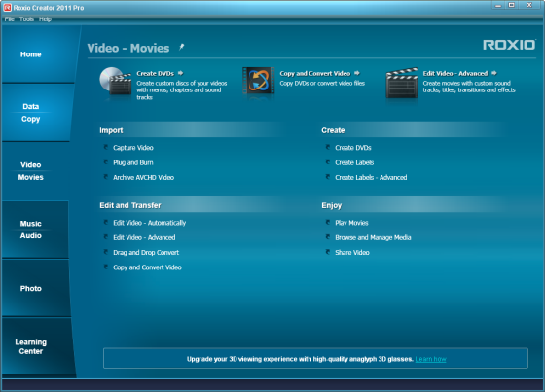
Task: Click the arrow next to Copy and Convert Video heading
Action: (x=357, y=73)
